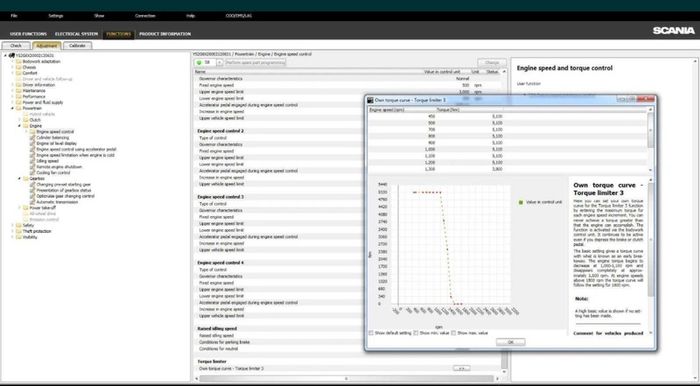Click Bodywork adaptation folder icon

[x=19, y=62]
